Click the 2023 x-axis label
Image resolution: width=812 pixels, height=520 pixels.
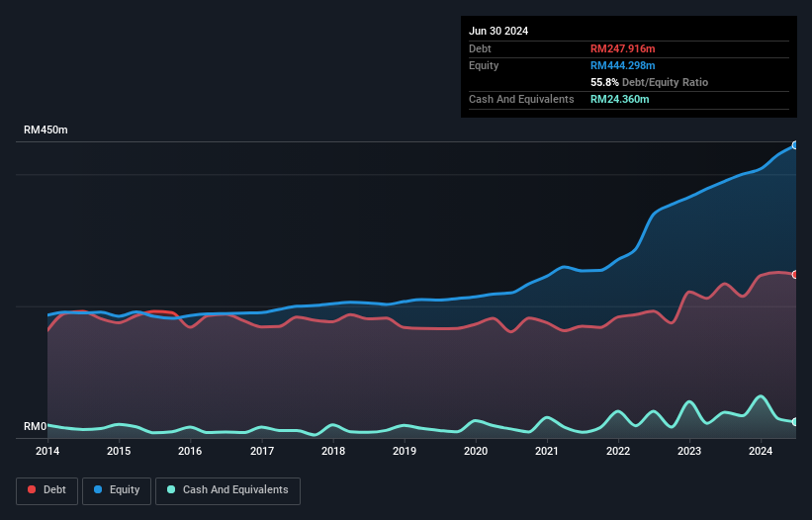tap(689, 451)
